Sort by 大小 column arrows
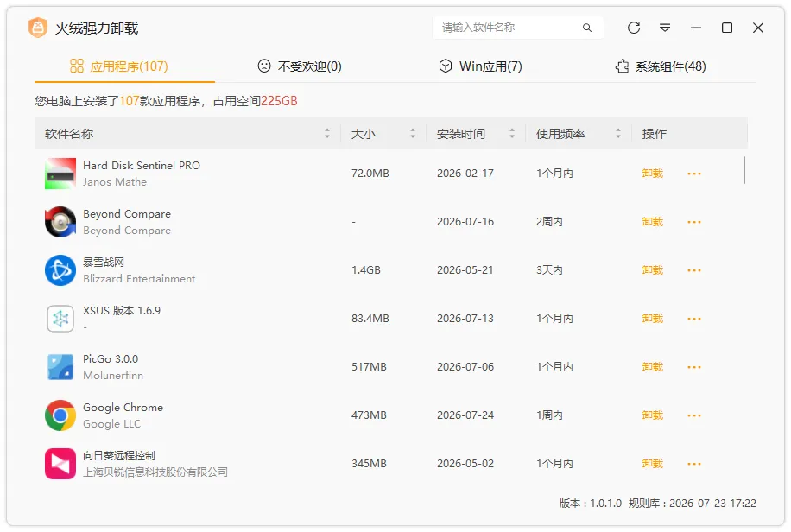The image size is (791, 532). point(413,133)
